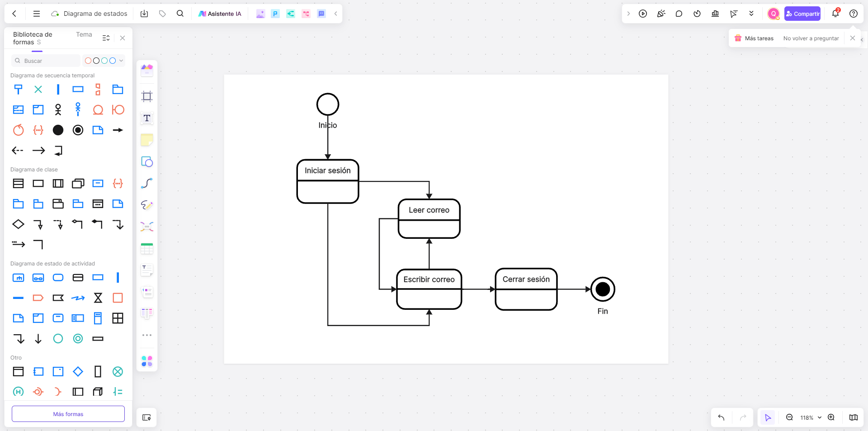Select the Escribir correo state

(x=429, y=289)
